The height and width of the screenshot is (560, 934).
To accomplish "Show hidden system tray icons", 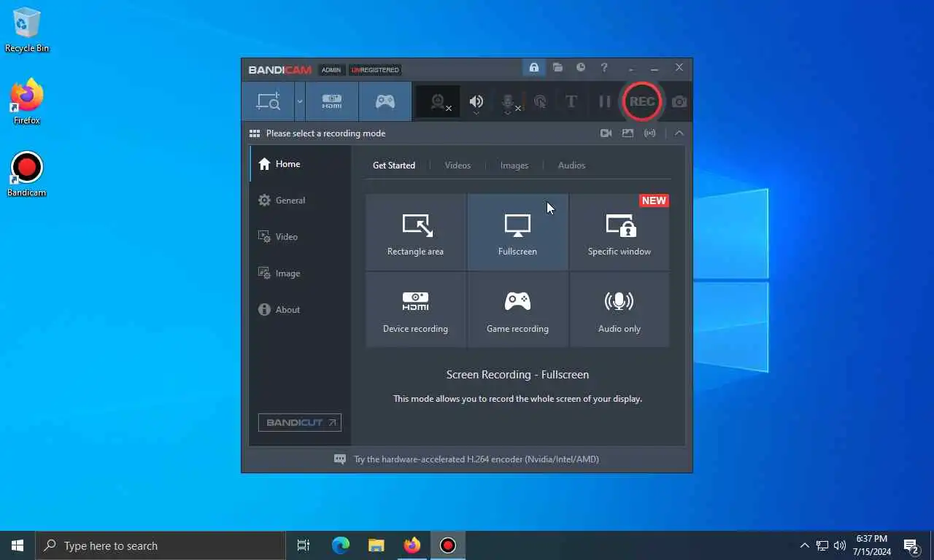I will [x=805, y=545].
